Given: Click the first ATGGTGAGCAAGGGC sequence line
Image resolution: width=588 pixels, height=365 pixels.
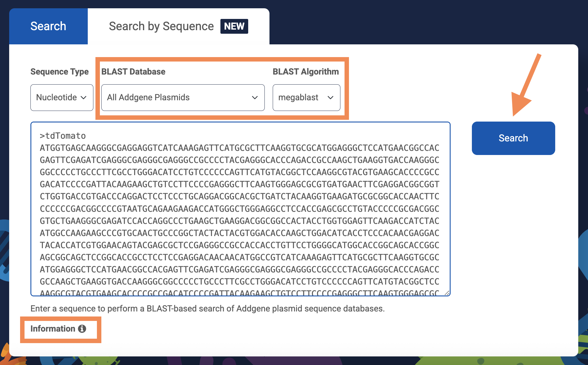Looking at the screenshot, I should point(239,148).
